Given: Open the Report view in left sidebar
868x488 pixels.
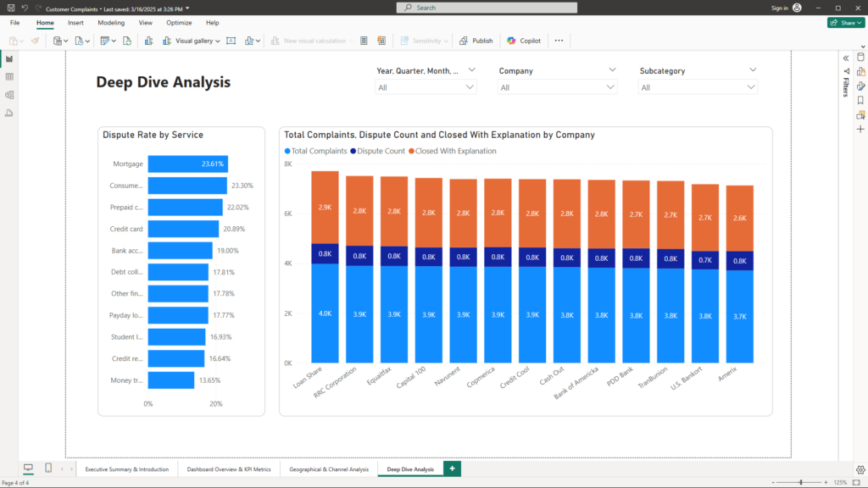Looking at the screenshot, I should click(x=9, y=58).
